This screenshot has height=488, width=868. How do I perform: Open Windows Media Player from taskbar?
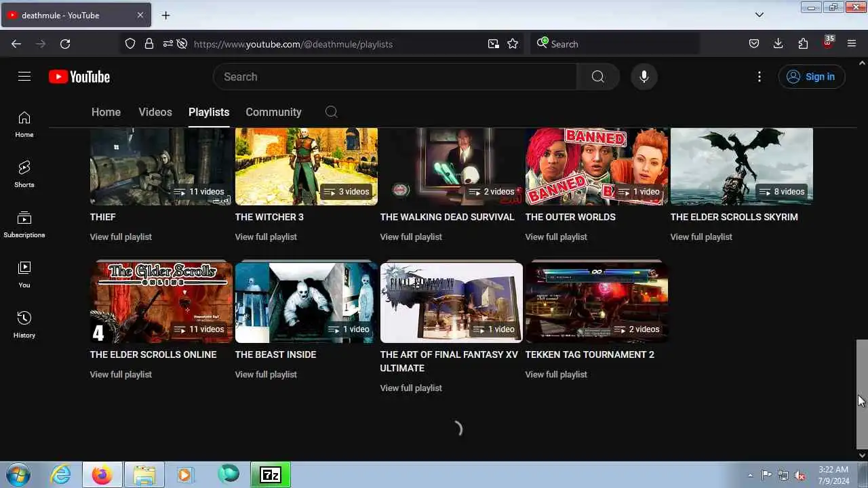coord(185,474)
